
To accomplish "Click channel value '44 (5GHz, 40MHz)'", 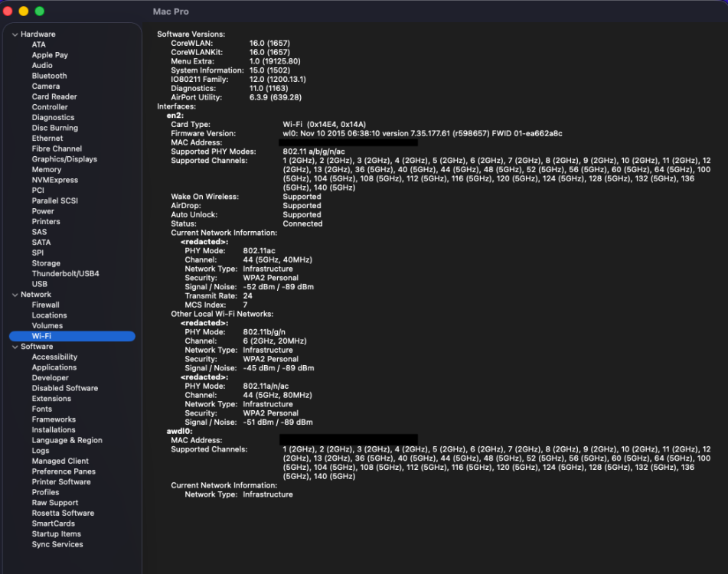I will 278,260.
